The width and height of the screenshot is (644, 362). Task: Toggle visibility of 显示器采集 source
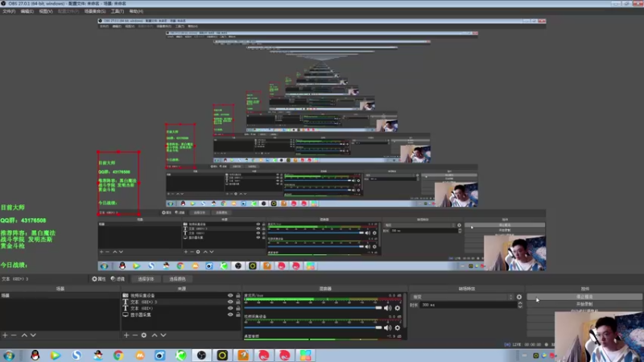coord(230,315)
